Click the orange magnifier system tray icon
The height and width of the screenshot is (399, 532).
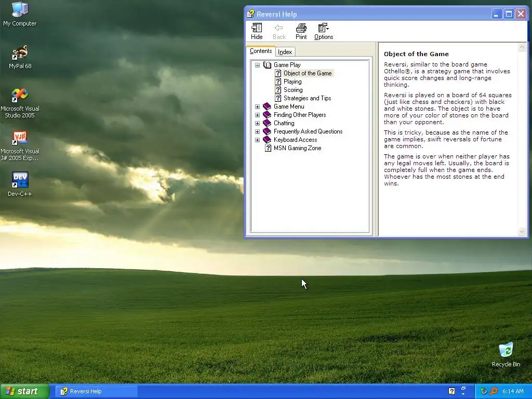[x=494, y=391]
